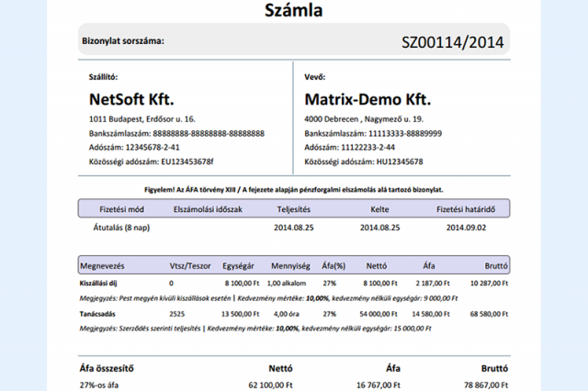588x391 pixels.
Task: Select the payment due date 2014.09.02
Action: pos(466,225)
